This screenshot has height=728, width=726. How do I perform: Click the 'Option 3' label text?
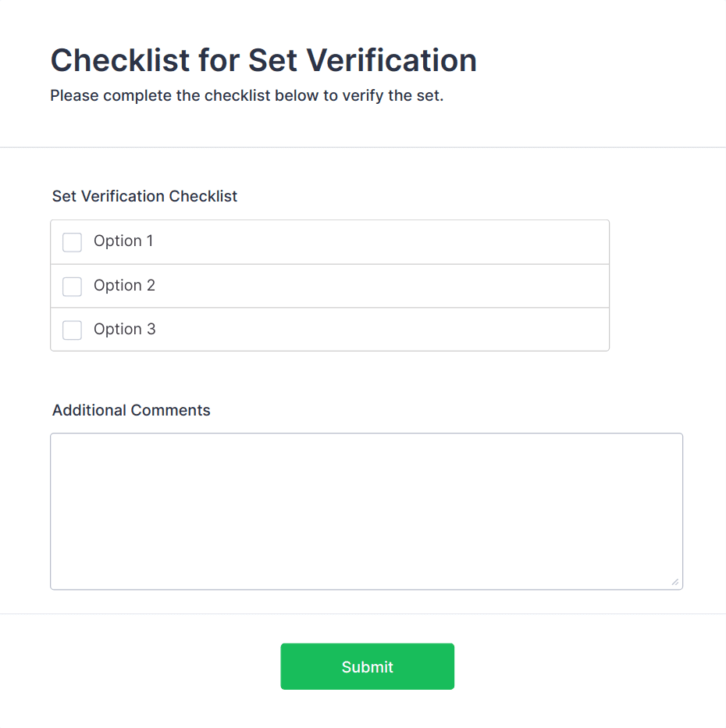[124, 330]
